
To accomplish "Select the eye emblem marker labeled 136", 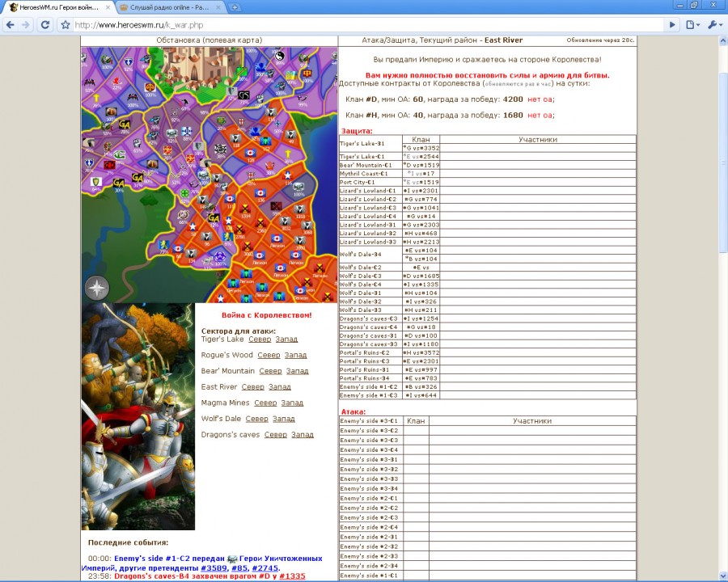I will point(260,193).
